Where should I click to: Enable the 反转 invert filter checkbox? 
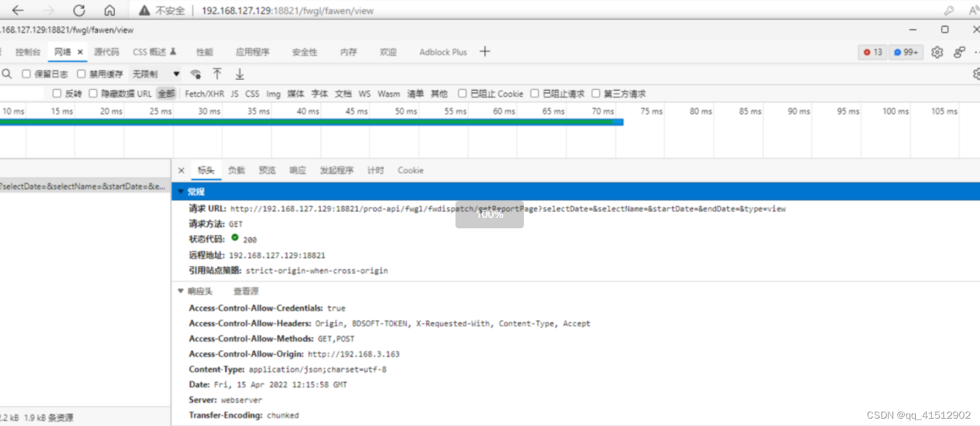tap(57, 94)
